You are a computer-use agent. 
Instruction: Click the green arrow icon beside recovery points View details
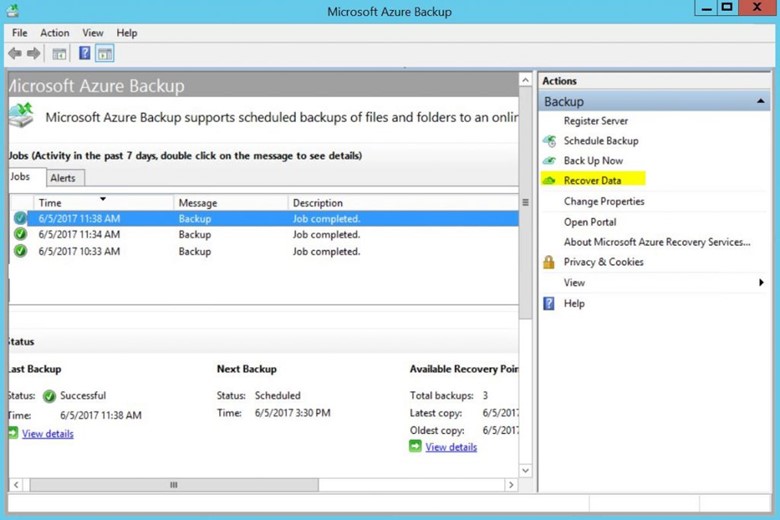pyautogui.click(x=415, y=446)
